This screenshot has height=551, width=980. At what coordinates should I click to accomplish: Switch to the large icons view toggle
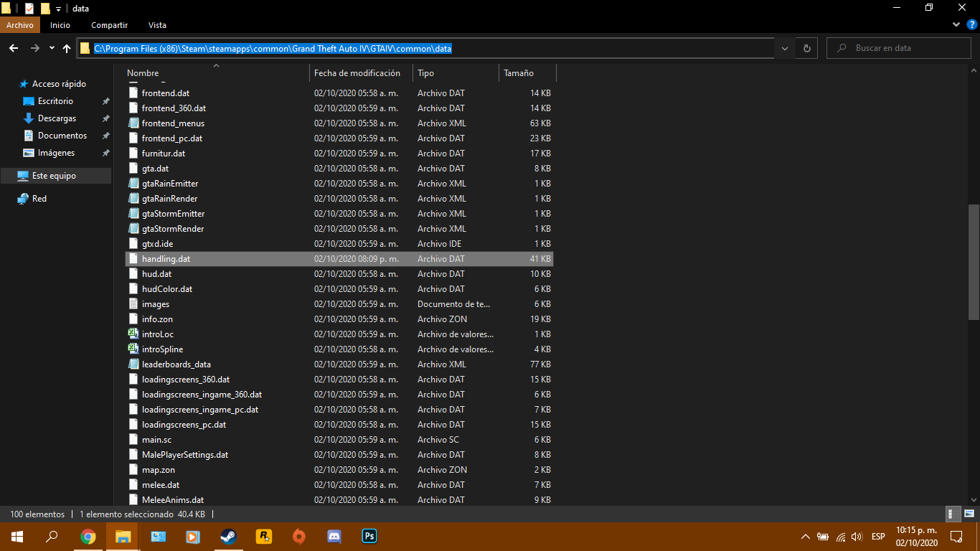point(969,514)
